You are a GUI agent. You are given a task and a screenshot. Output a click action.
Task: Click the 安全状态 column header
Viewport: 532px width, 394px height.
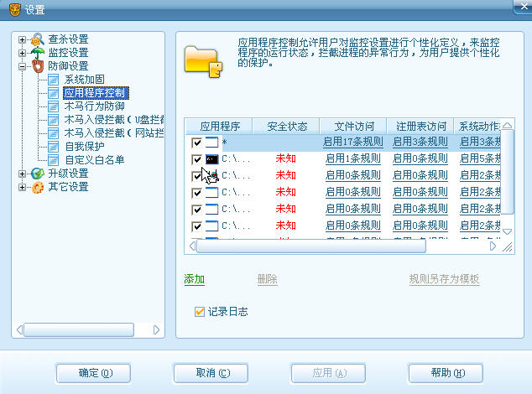pos(286,127)
